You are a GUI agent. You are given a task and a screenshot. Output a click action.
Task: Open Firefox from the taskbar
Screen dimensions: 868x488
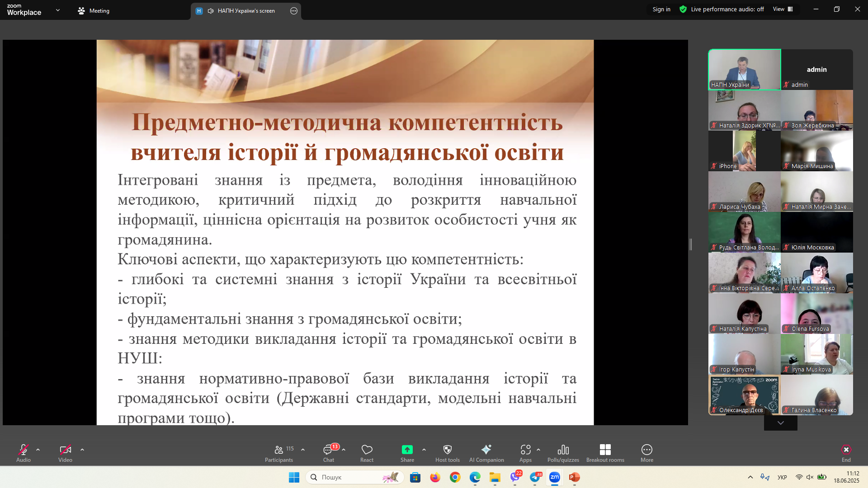(435, 477)
